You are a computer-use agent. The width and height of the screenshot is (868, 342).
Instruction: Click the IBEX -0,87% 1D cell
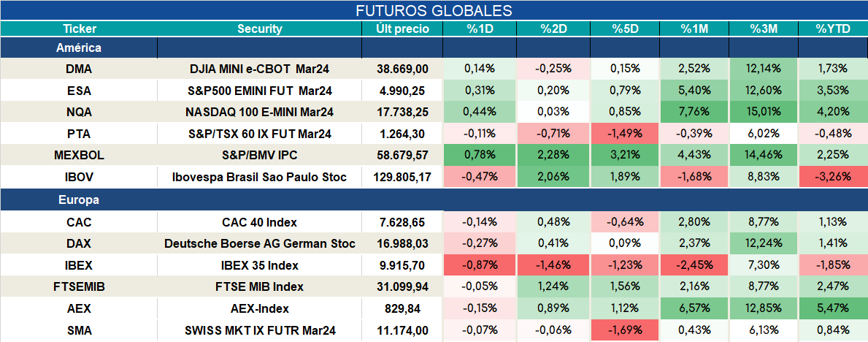(480, 265)
